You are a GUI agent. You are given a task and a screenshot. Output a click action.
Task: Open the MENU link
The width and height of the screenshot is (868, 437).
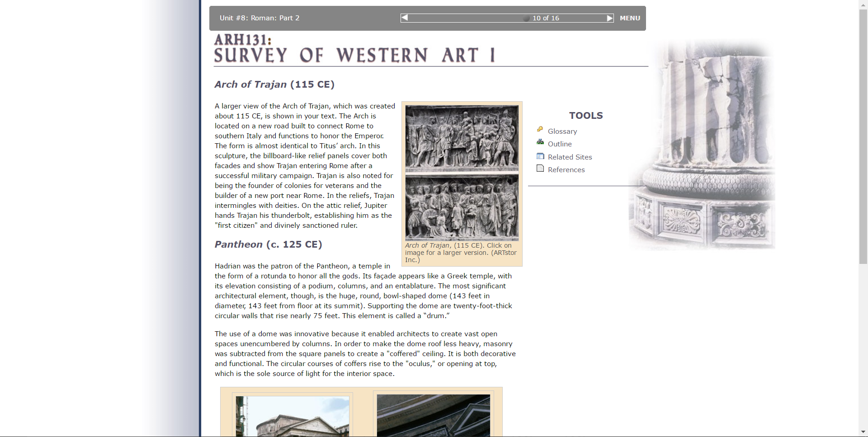coord(630,18)
